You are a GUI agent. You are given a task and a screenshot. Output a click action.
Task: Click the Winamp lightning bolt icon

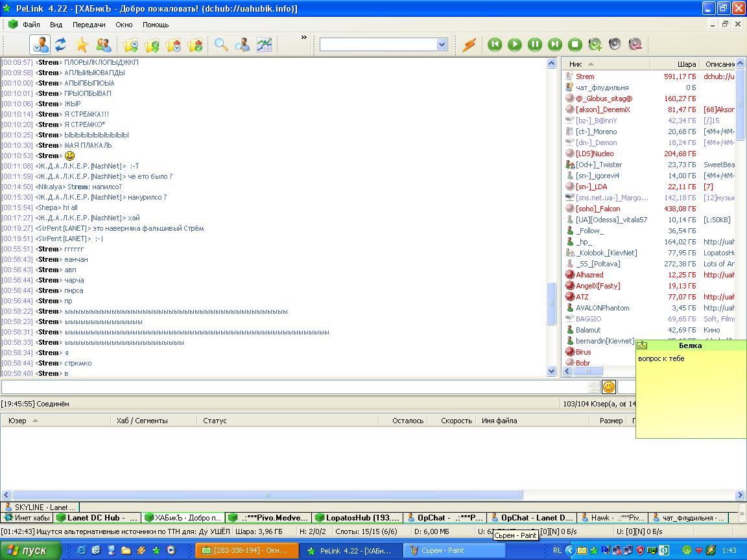click(469, 45)
